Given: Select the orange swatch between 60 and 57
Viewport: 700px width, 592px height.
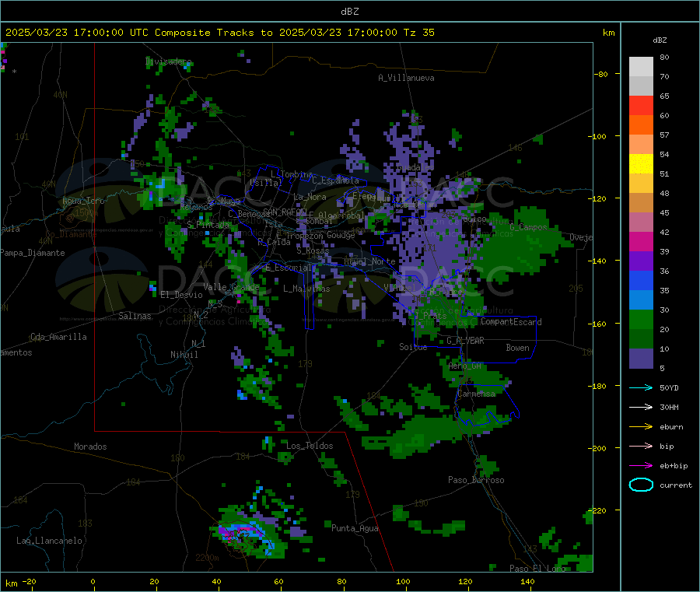Looking at the screenshot, I should [641, 125].
